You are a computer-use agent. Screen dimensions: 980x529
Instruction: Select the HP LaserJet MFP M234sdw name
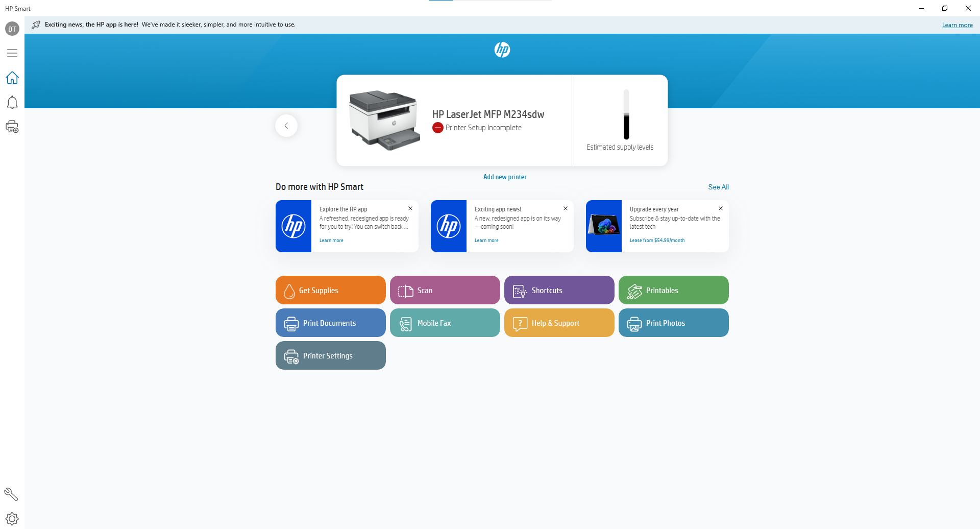point(488,114)
